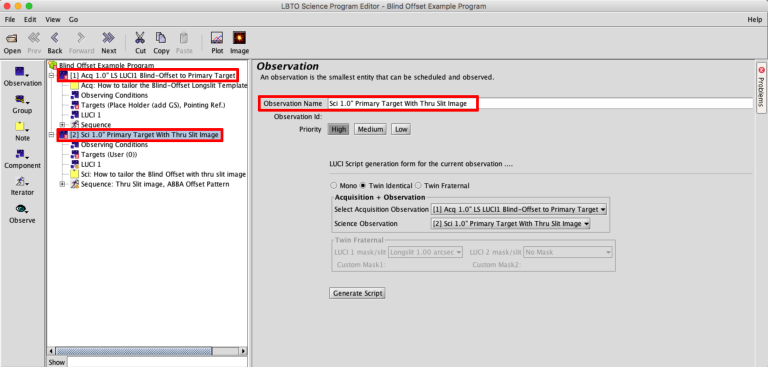The width and height of the screenshot is (768, 367).
Task: Open the View menu
Action: [x=53, y=20]
